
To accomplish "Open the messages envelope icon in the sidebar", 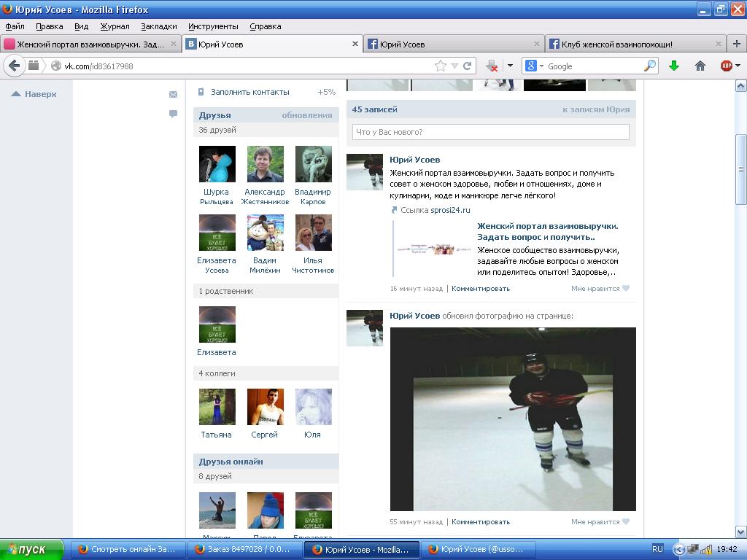I will pos(174,94).
